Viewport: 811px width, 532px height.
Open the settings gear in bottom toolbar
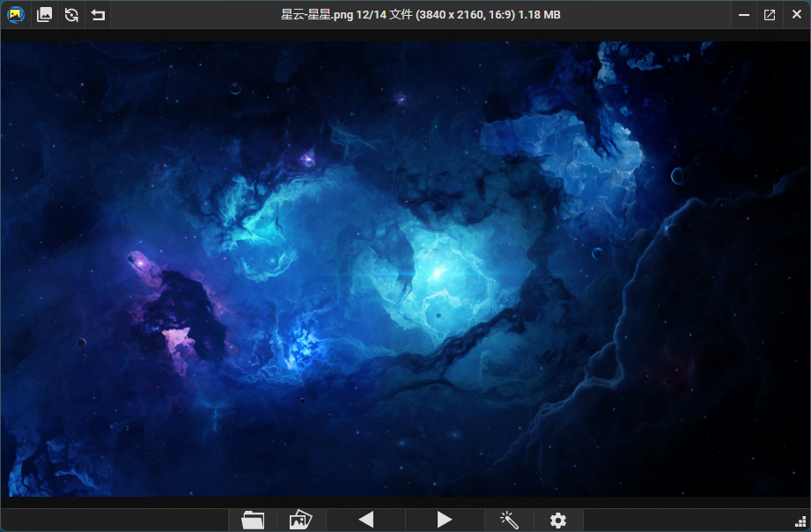pos(558,520)
